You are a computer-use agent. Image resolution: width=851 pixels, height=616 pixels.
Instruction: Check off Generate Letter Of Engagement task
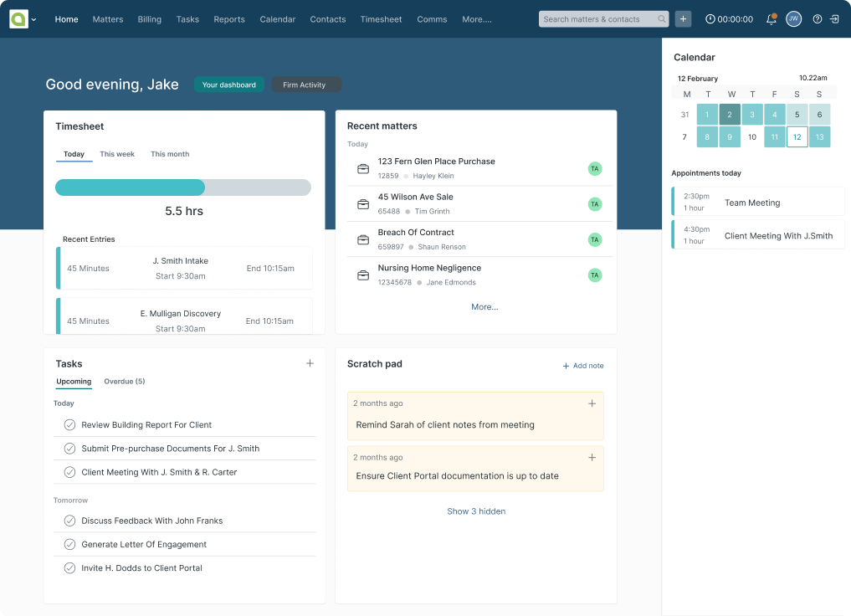(70, 544)
